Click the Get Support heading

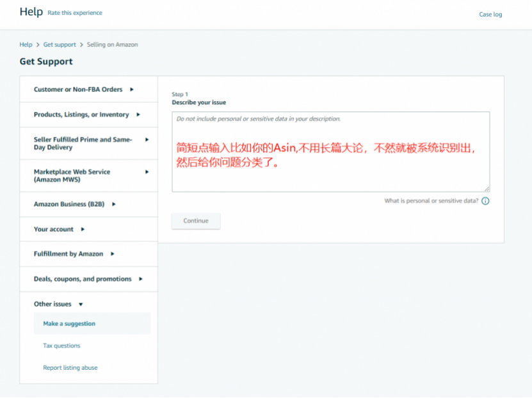click(46, 61)
